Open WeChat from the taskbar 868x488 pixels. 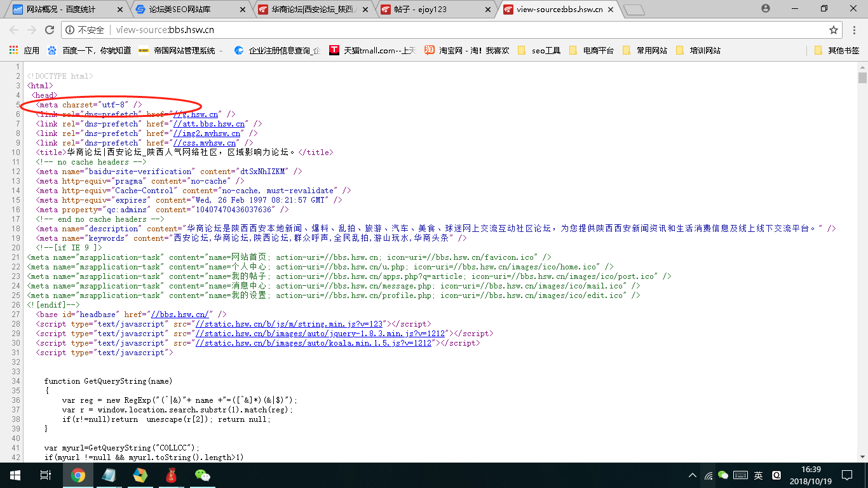202,475
